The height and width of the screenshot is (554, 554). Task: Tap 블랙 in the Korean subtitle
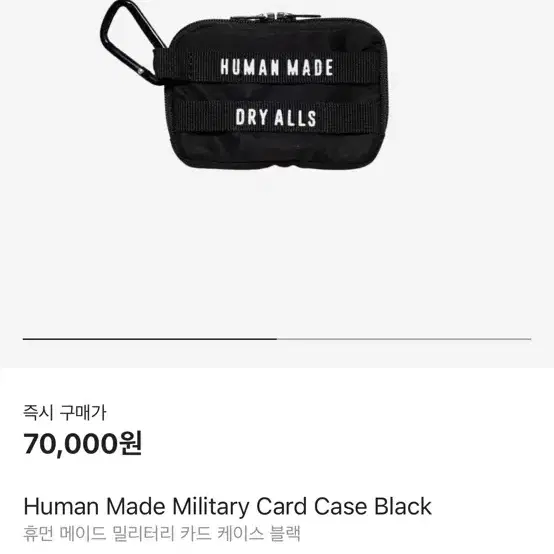(285, 534)
